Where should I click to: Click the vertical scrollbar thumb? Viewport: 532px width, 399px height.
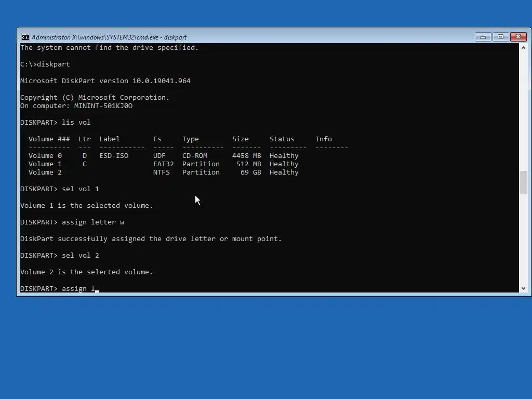(x=523, y=182)
